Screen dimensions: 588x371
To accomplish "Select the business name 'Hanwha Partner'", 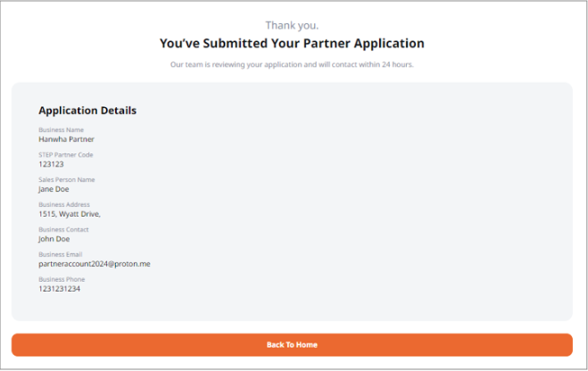I will point(66,139).
